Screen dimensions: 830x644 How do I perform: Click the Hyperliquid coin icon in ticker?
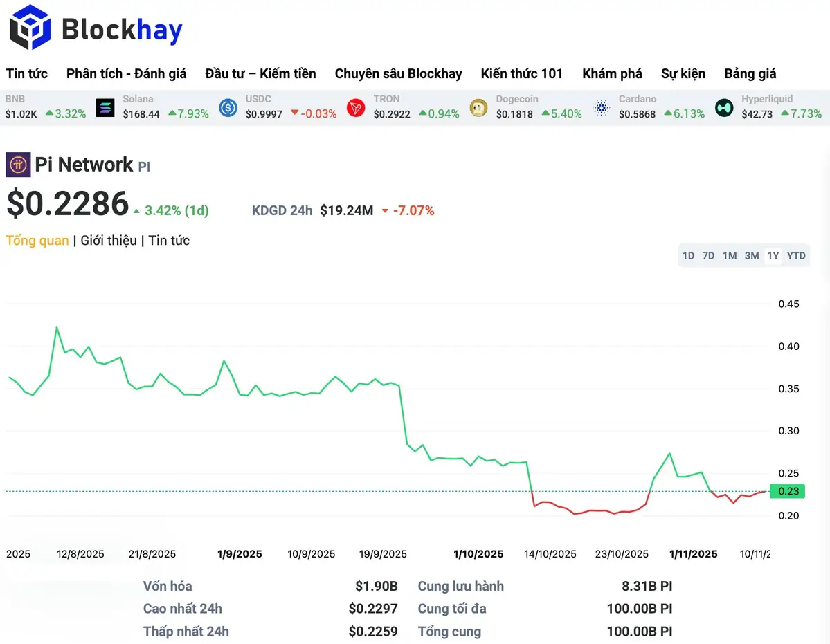pos(724,107)
